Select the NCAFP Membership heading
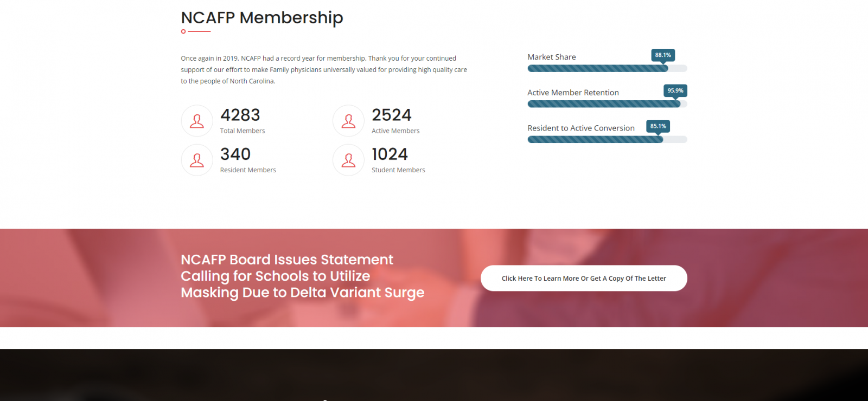 [x=262, y=18]
